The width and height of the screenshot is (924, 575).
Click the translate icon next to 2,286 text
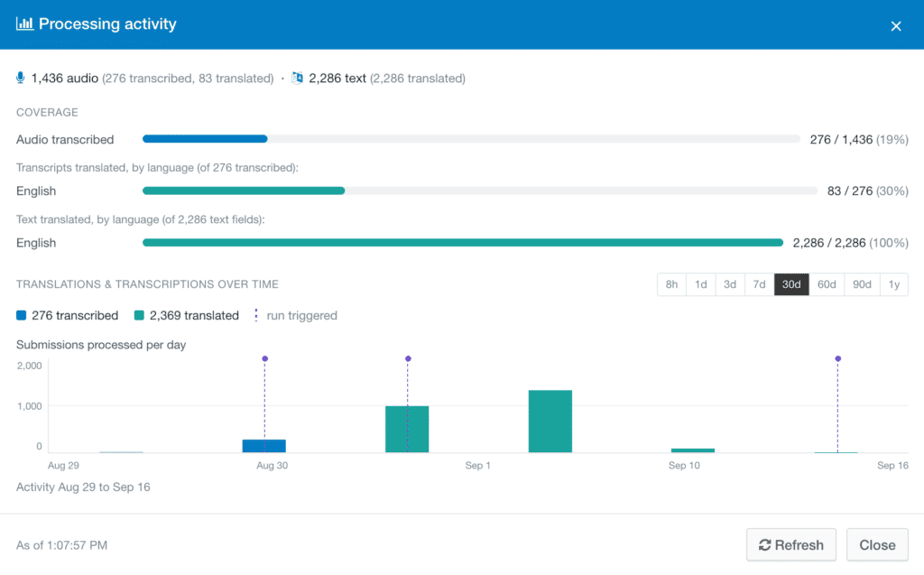(298, 78)
